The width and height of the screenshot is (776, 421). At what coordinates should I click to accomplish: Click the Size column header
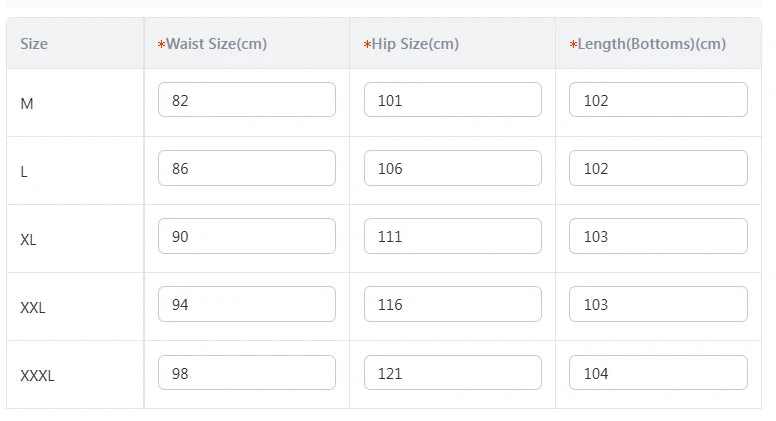click(x=34, y=44)
